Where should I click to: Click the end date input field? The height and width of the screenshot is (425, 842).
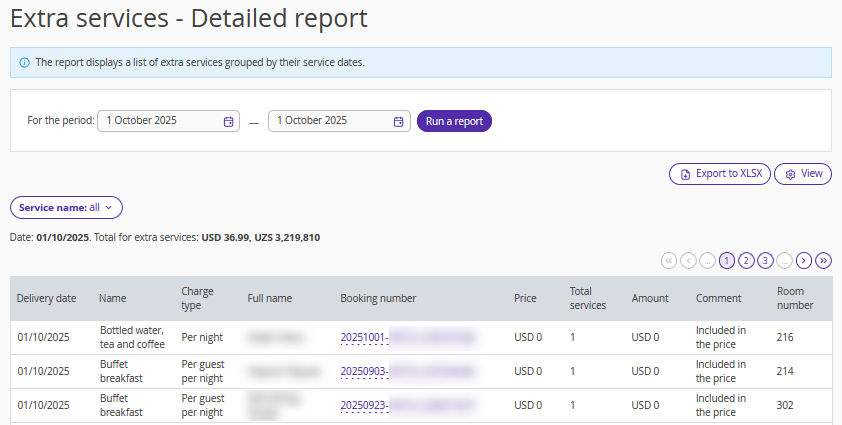(x=330, y=121)
